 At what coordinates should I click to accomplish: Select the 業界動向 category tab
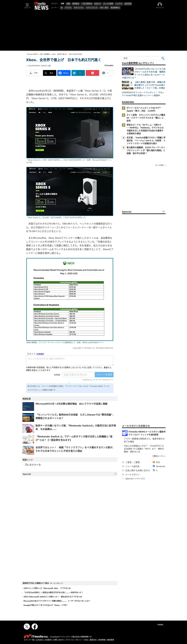tap(76, 4)
